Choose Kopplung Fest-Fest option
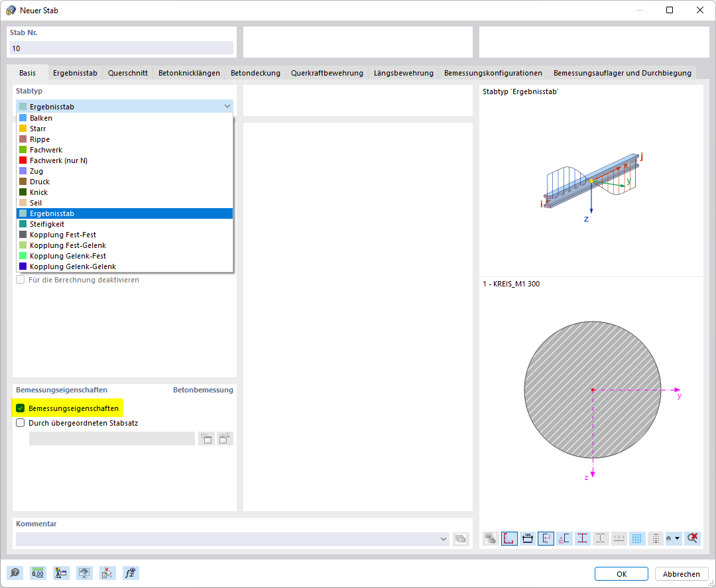This screenshot has width=716, height=588. point(125,235)
